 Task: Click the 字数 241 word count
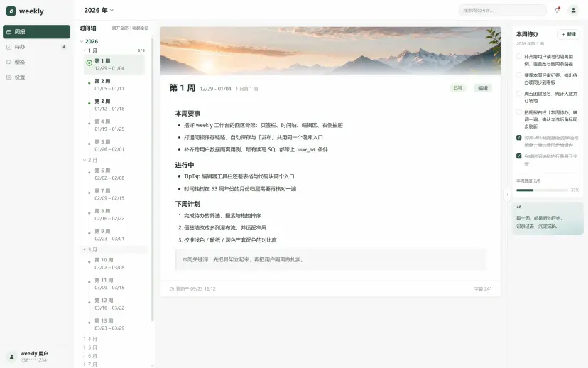pos(483,289)
